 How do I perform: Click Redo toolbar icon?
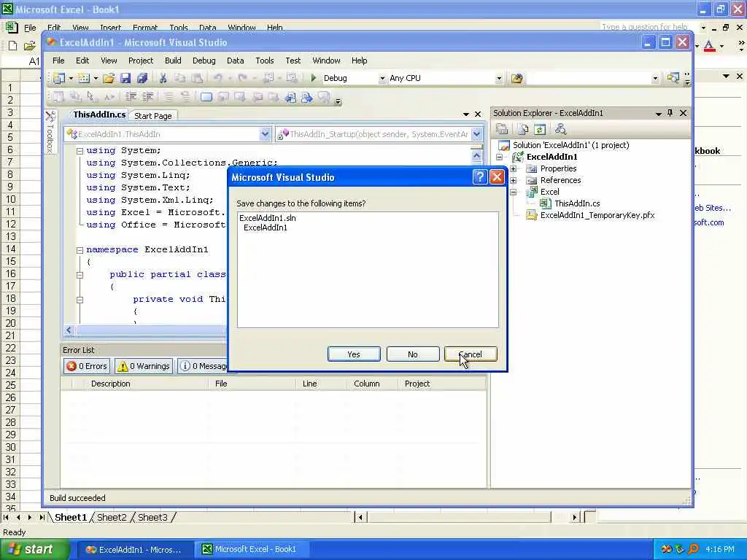(x=242, y=78)
